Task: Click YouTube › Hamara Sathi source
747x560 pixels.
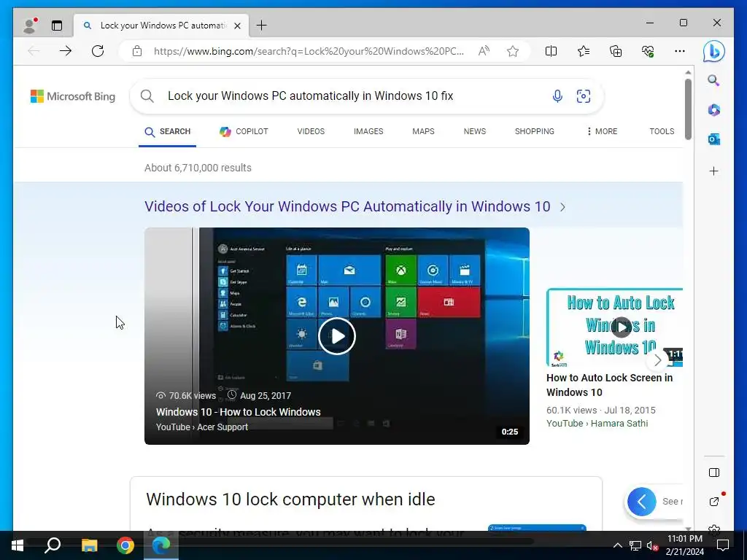Action: pos(597,424)
